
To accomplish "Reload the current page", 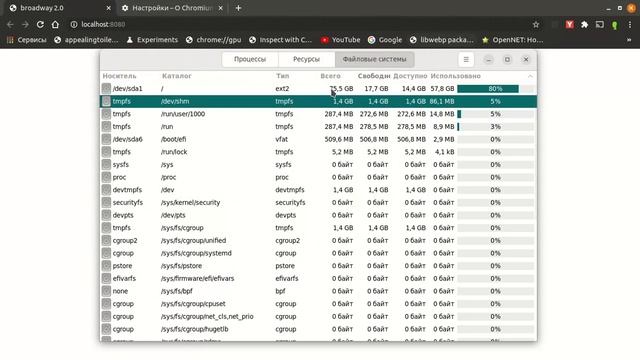I will pos(40,24).
